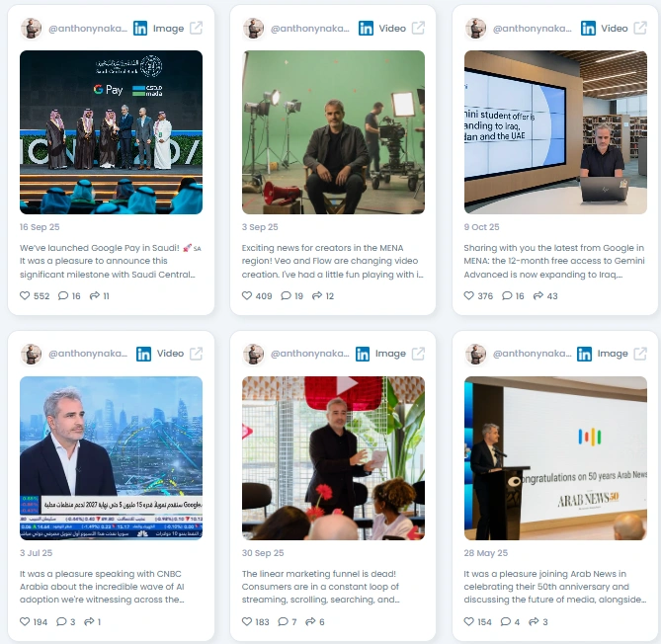
Task: Open external link on CNBC Arabia post
Action: click(x=196, y=354)
